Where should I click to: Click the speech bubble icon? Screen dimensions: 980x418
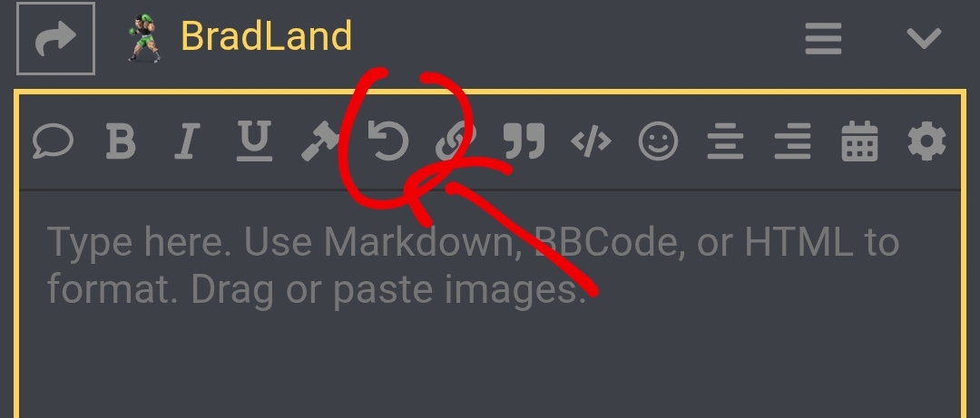click(54, 141)
